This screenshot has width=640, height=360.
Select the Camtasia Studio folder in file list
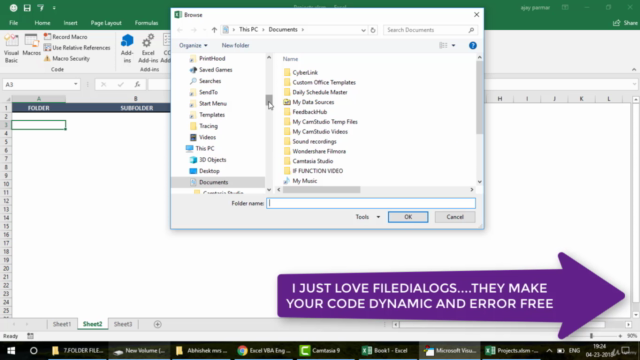pyautogui.click(x=313, y=161)
